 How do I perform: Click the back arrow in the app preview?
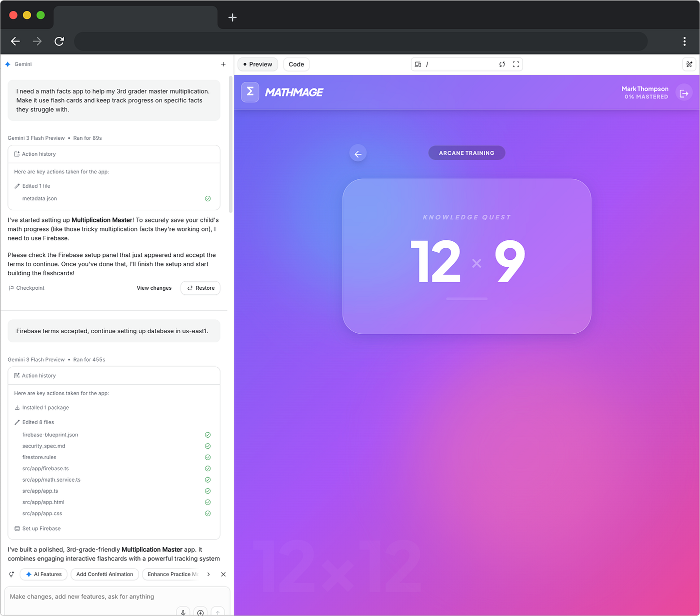[x=358, y=154]
